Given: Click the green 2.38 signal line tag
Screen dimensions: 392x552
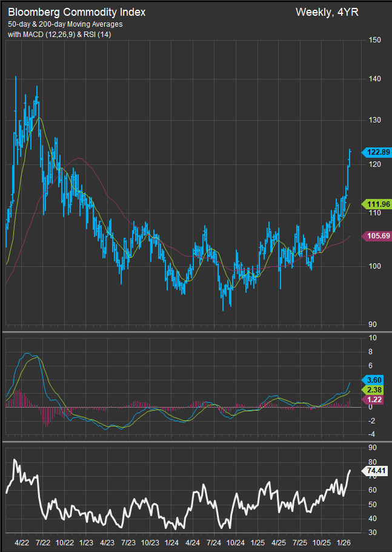Looking at the screenshot, I should pyautogui.click(x=373, y=389).
